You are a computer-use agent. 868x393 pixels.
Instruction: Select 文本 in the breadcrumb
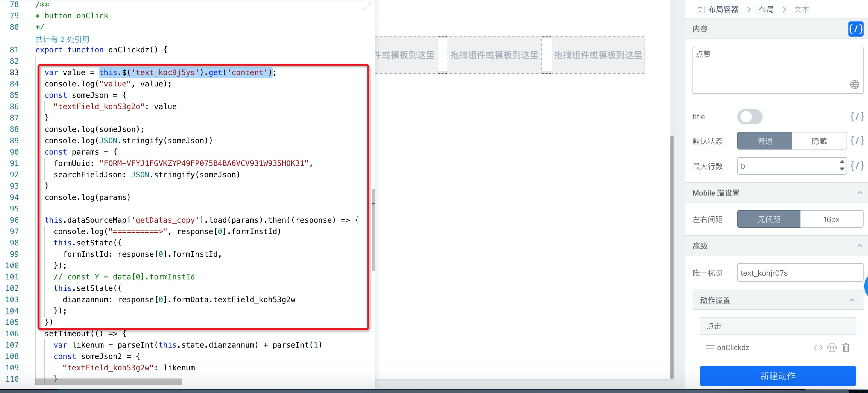(x=801, y=9)
